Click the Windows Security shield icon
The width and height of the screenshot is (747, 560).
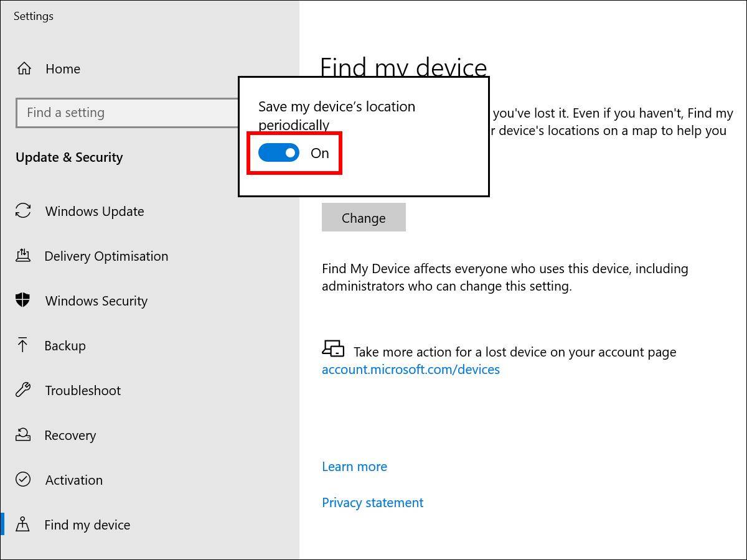coord(23,301)
